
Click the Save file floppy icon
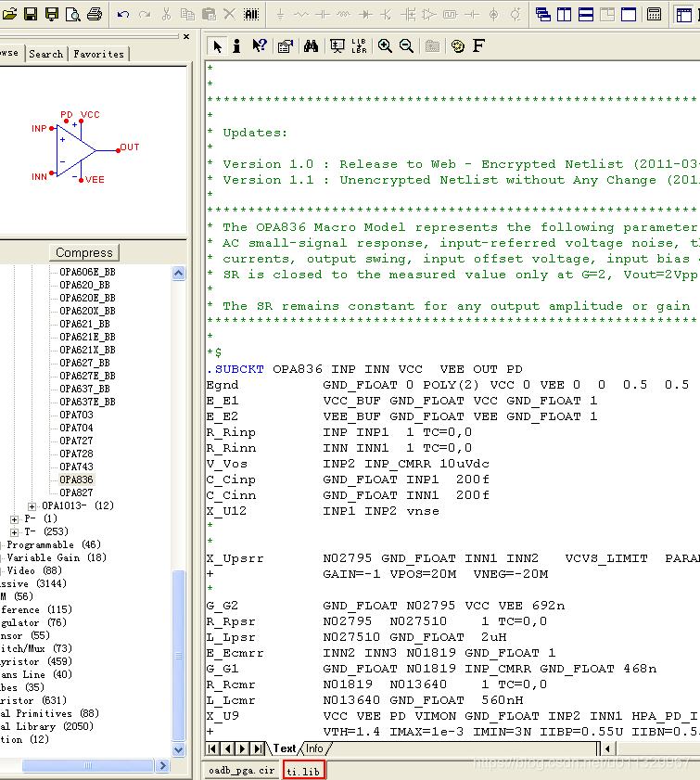(31, 14)
